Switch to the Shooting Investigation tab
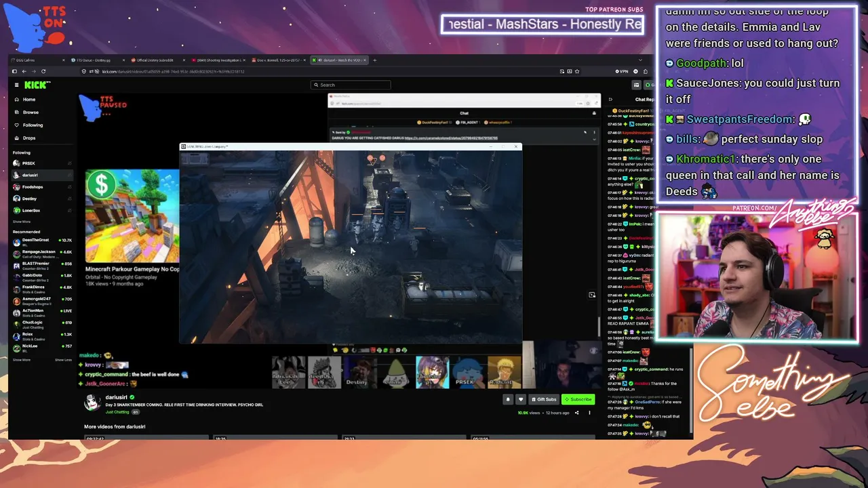The height and width of the screenshot is (488, 868). pyautogui.click(x=218, y=60)
